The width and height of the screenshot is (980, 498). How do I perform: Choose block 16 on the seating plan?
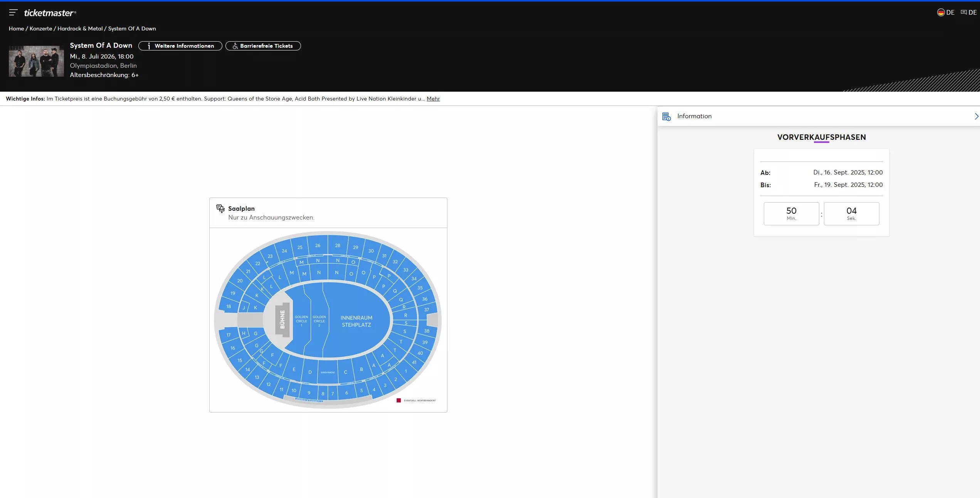click(233, 348)
